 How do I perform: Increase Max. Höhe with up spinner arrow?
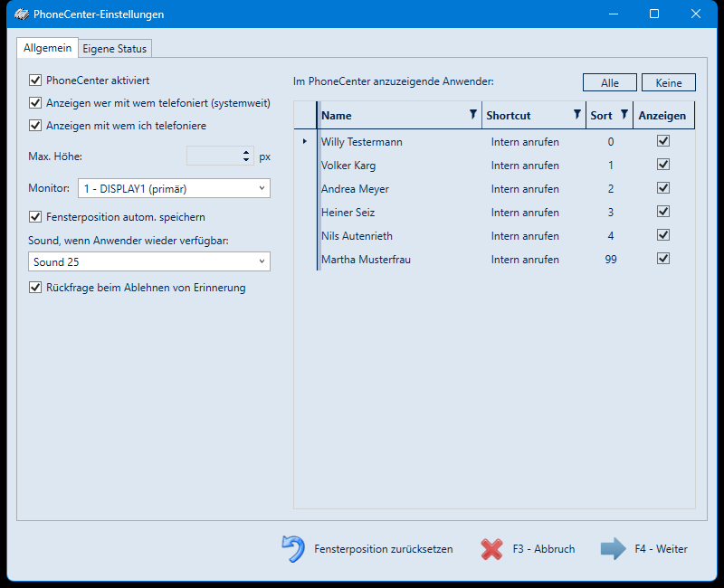(x=246, y=152)
